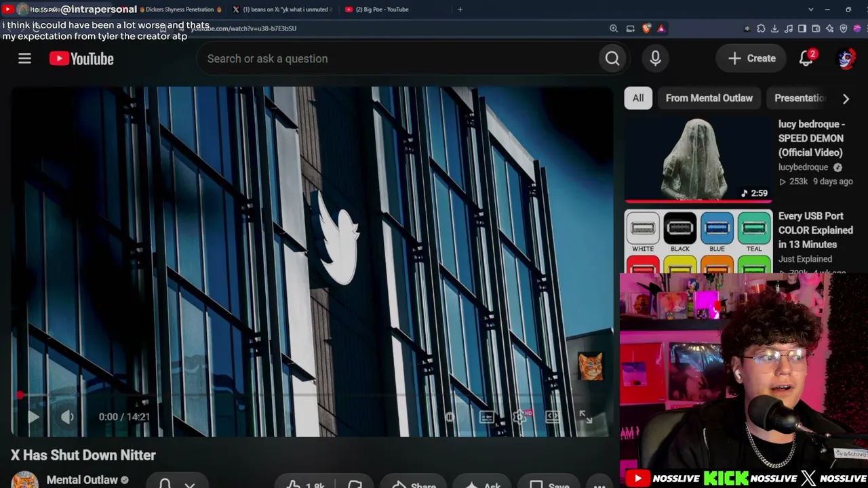Share the video

[414, 483]
